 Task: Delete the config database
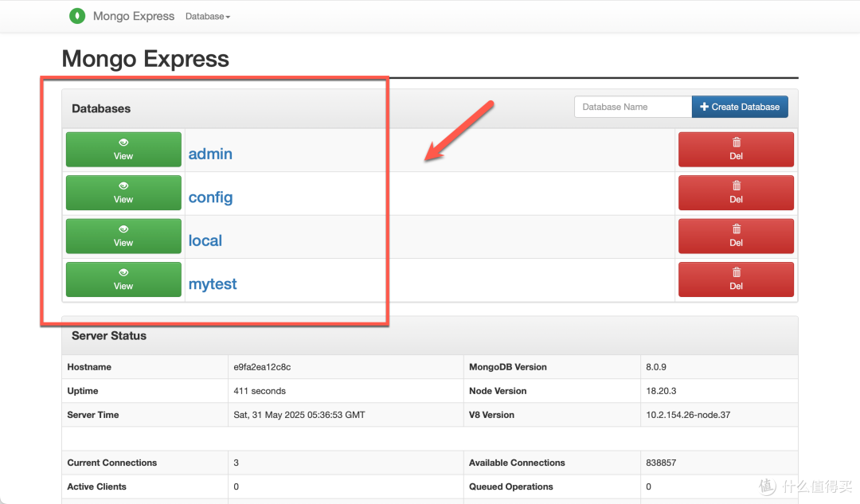coord(736,193)
